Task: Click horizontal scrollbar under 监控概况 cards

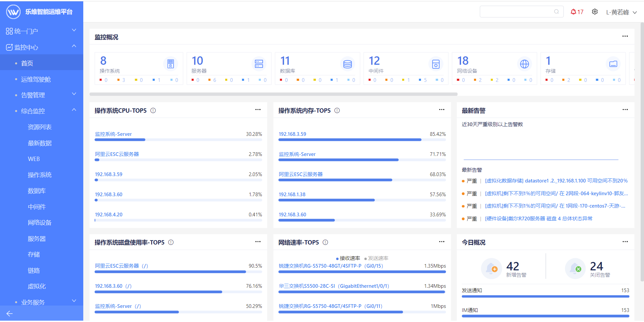Action: 273,94
